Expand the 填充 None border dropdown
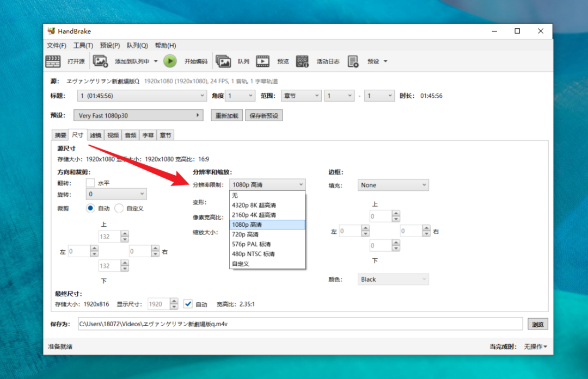Image resolution: width=588 pixels, height=379 pixels. click(x=393, y=185)
